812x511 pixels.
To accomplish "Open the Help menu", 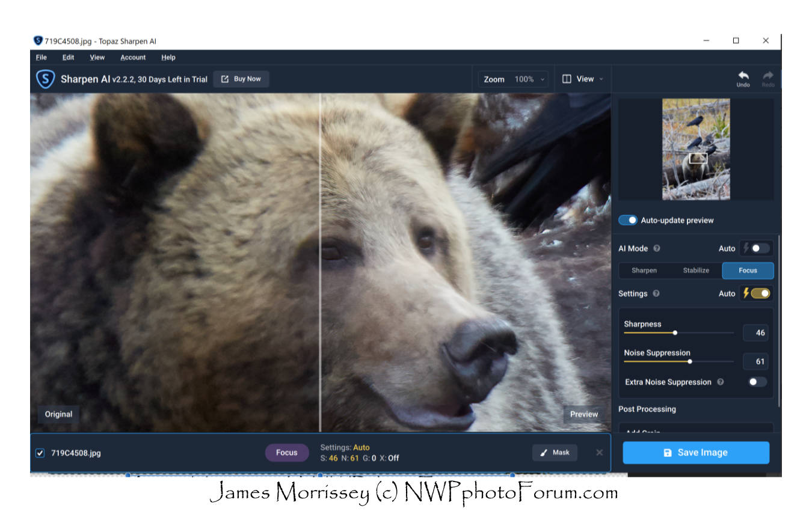I will click(x=168, y=57).
